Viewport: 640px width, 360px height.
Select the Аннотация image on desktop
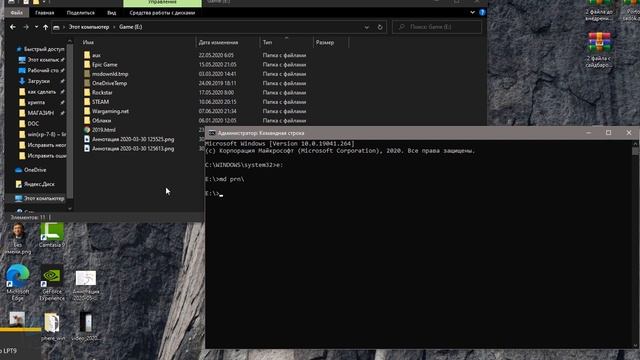86,285
